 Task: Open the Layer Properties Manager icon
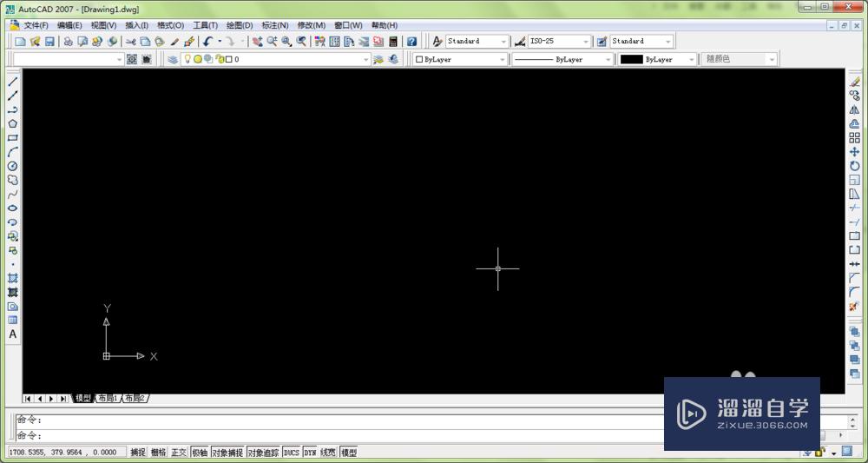173,59
